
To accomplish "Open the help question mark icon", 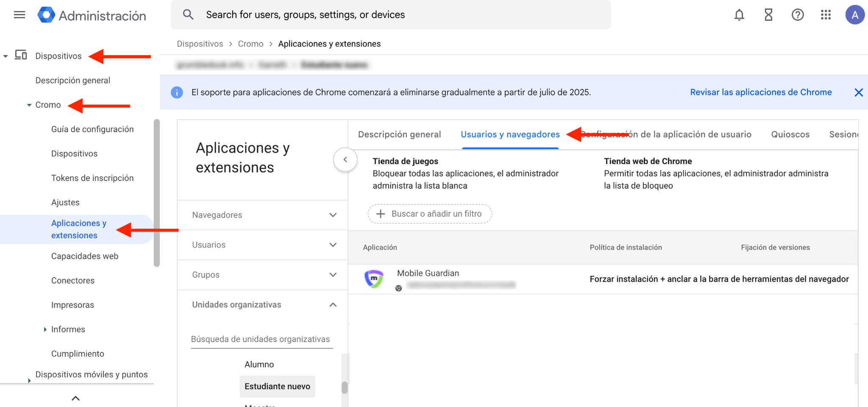I will [x=797, y=15].
